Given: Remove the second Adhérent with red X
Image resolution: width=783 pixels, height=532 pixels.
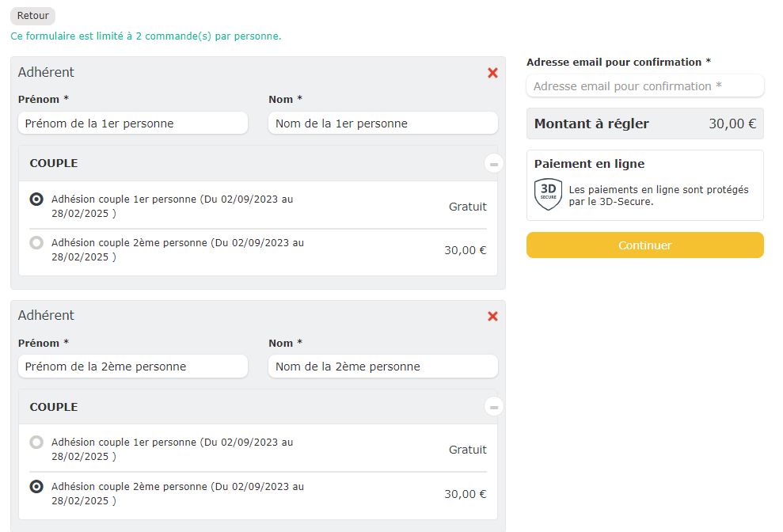Looking at the screenshot, I should pyautogui.click(x=492, y=317).
